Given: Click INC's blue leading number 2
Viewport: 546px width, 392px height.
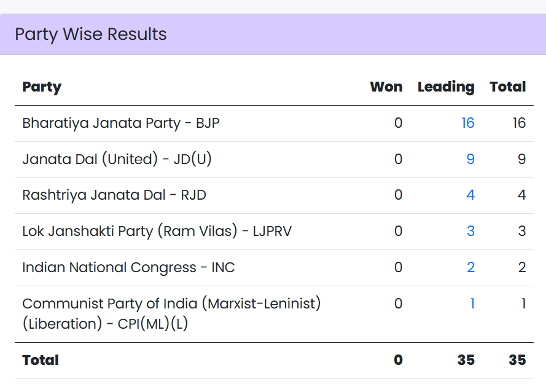Looking at the screenshot, I should coord(470,267).
